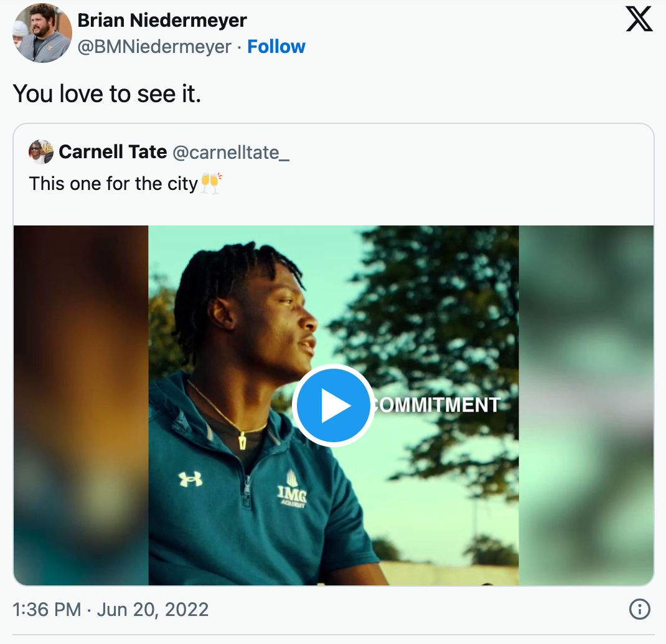
Task: Click the blurred green right edge of the video
Action: (586, 405)
